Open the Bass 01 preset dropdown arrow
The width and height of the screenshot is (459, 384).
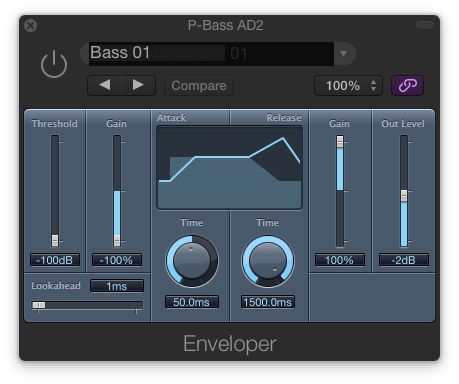pos(344,53)
